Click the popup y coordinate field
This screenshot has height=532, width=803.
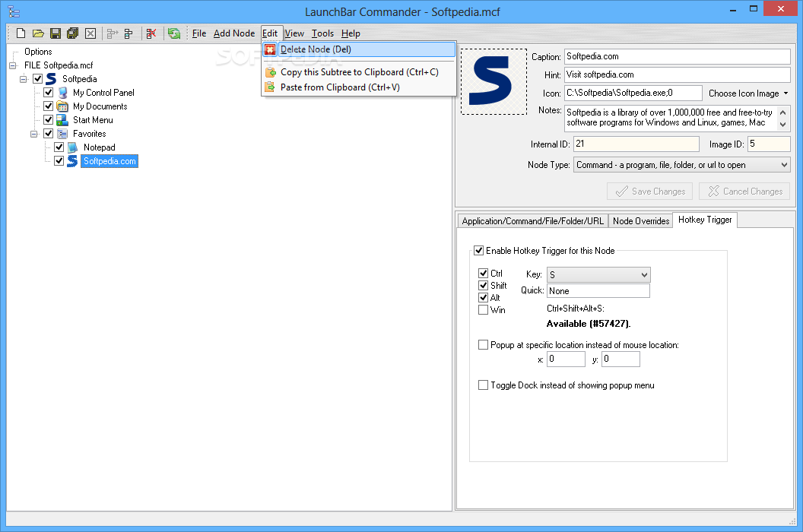620,359
